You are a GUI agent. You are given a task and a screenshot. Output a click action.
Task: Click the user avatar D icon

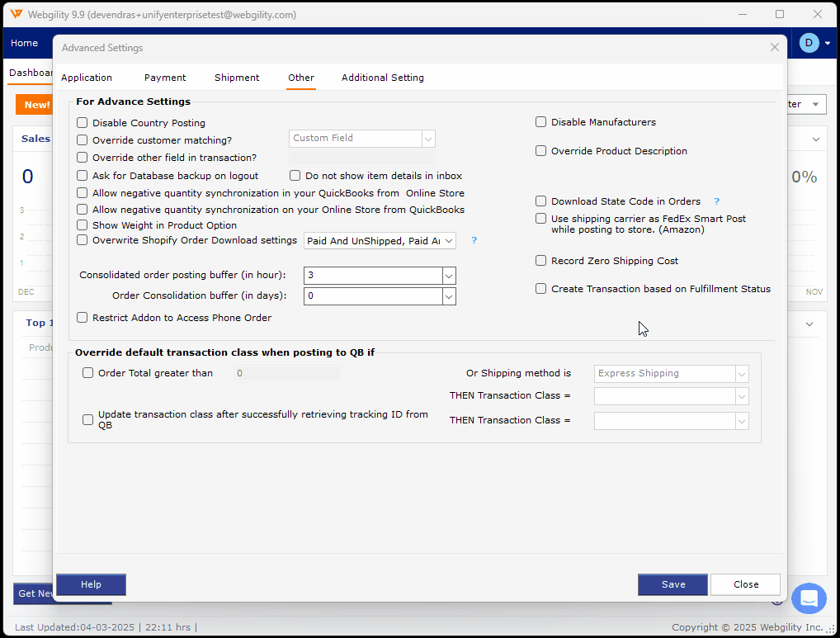pos(809,43)
